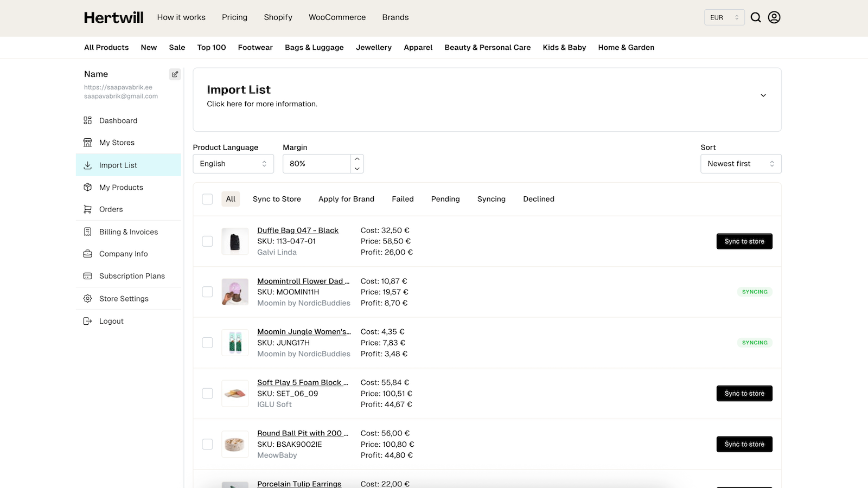Click the Dashboard grid icon

(87, 120)
